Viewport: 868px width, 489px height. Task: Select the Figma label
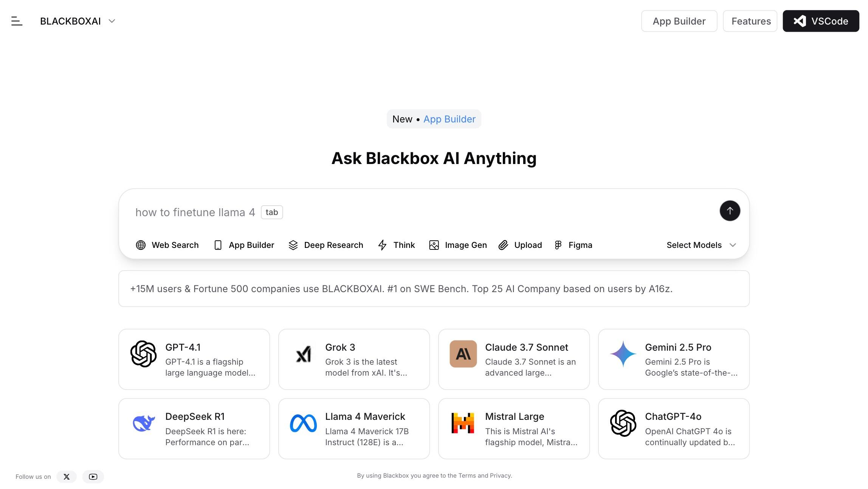coord(580,245)
